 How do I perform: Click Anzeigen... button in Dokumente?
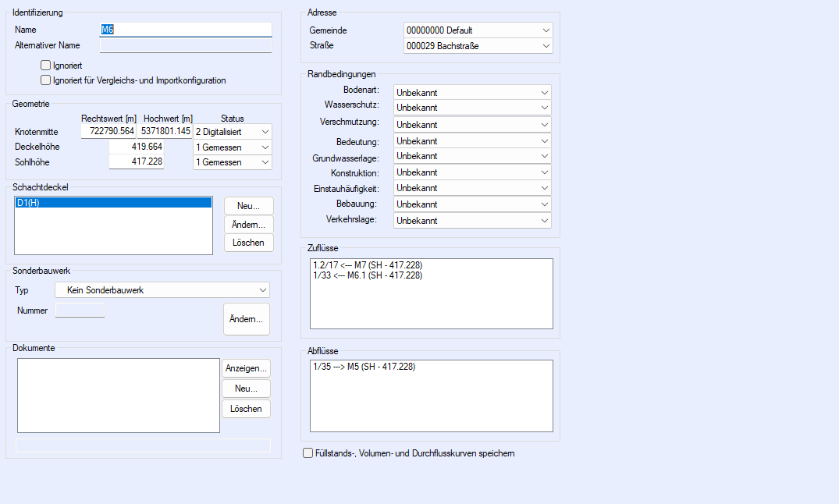click(x=246, y=368)
